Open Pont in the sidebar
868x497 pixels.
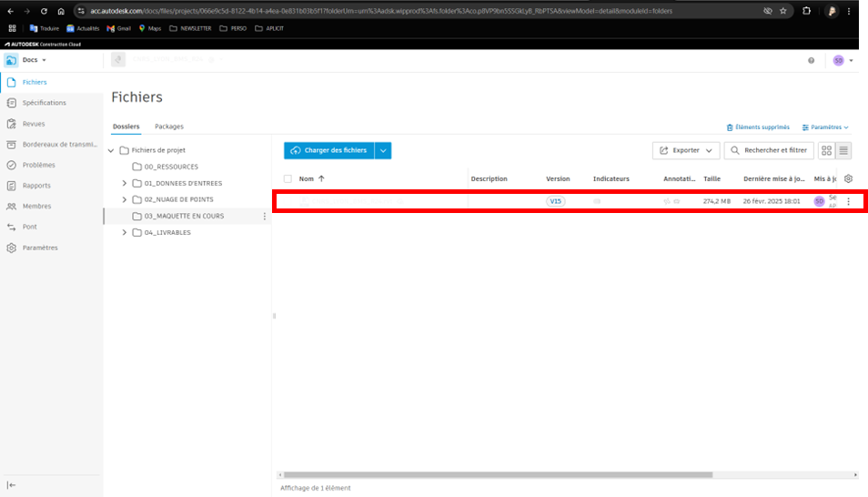point(29,227)
